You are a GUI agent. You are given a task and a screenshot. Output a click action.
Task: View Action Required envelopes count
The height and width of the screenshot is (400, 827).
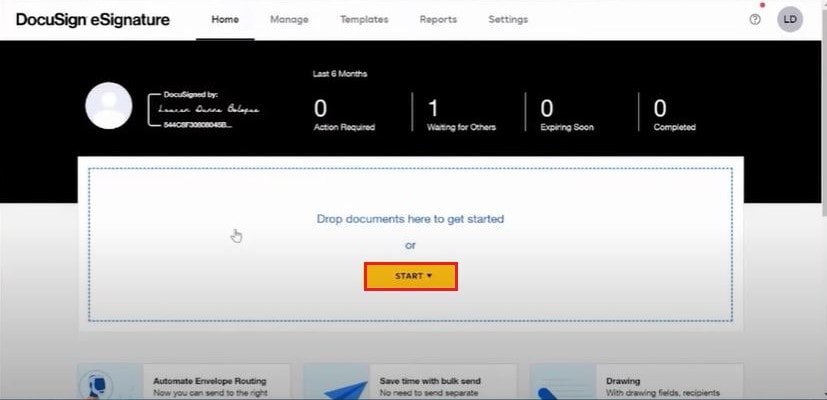tap(344, 115)
